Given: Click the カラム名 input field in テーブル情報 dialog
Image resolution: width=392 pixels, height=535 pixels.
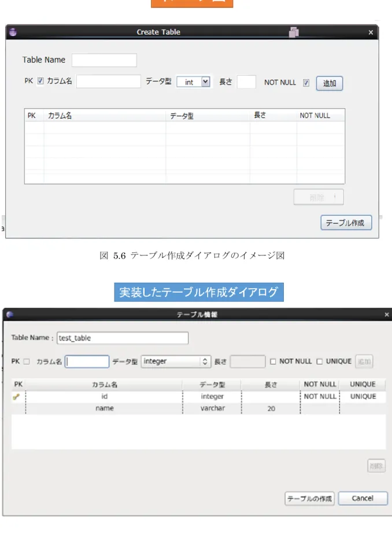Looking at the screenshot, I should [x=87, y=361].
